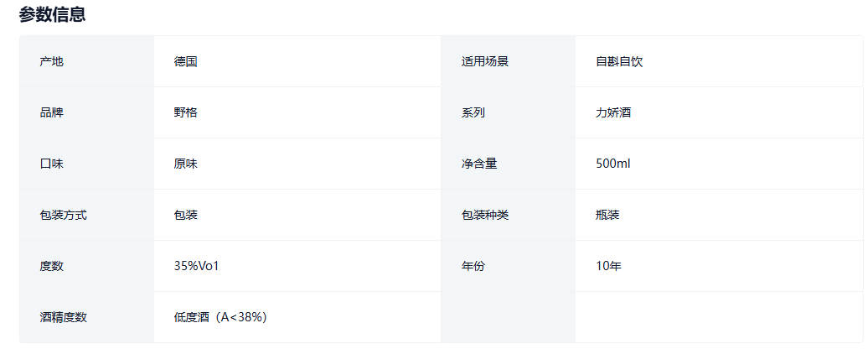Viewport: 868px width, 349px height.
Task: Click the 口味 label cell
Action: coord(51,164)
